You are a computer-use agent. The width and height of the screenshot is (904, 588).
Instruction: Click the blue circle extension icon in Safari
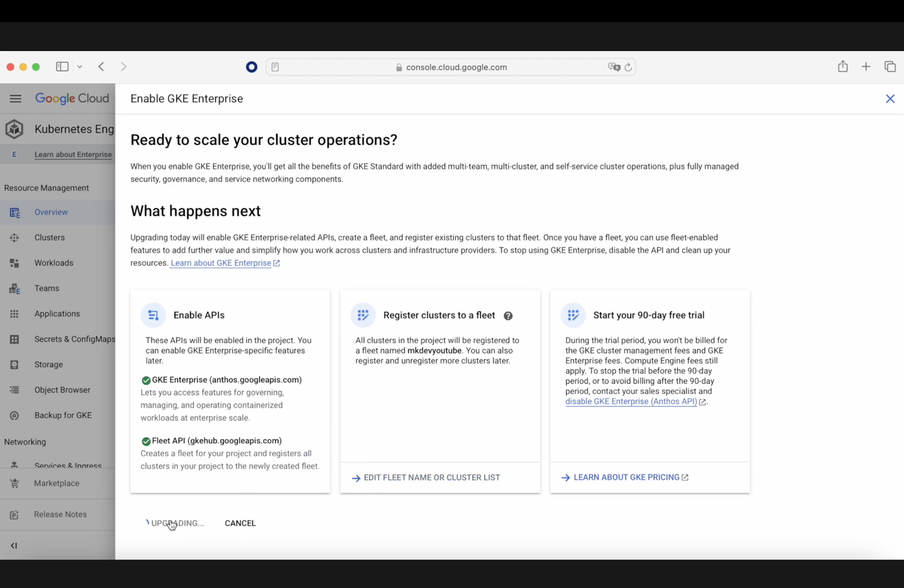tap(252, 67)
